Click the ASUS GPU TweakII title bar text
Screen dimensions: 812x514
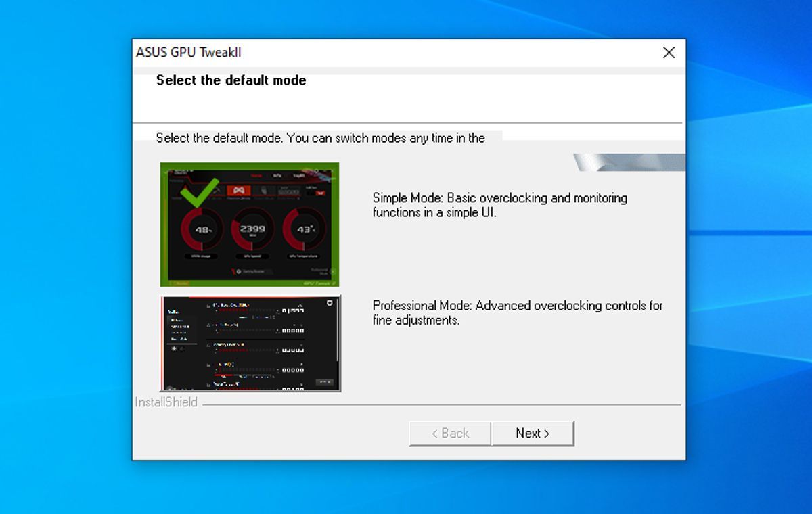[x=189, y=53]
